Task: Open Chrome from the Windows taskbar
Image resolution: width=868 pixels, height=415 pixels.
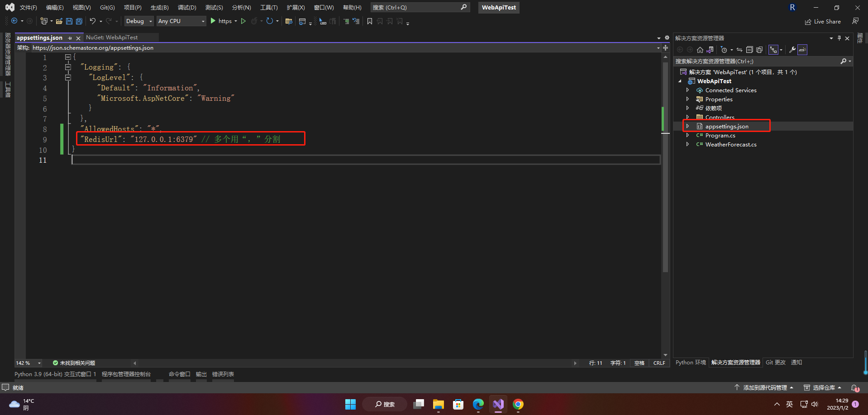Action: [x=518, y=404]
